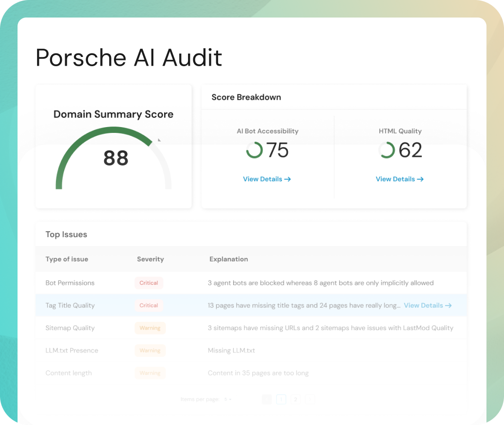Click the Warning badge on Sitemap Quality row
Viewport: 504px width, 425px height.
pos(150,328)
